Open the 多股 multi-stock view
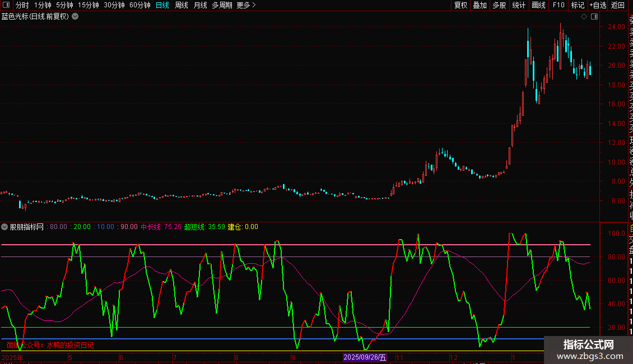Image resolution: width=633 pixels, height=364 pixels. (x=499, y=5)
